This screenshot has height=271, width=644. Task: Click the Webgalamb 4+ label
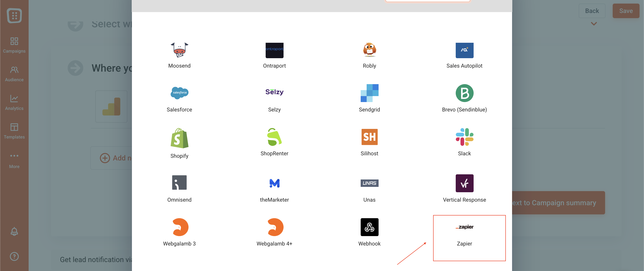coord(274,243)
